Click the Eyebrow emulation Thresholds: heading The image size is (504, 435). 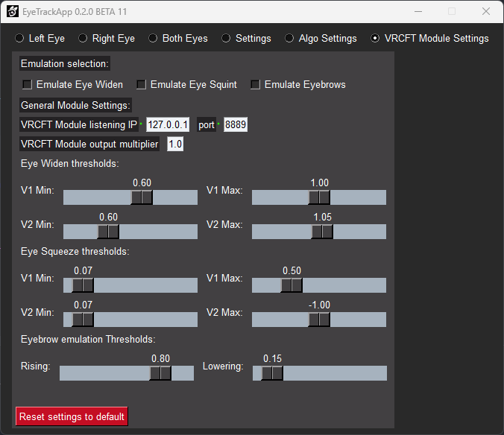click(88, 339)
